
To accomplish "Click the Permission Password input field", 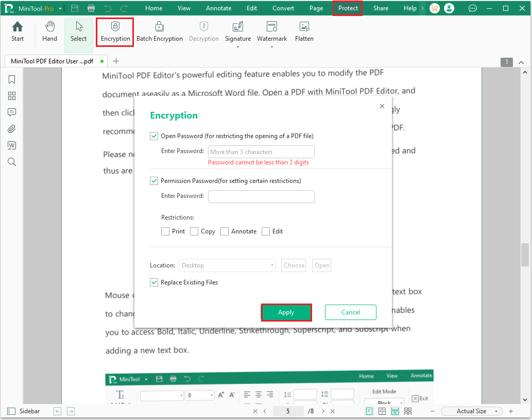I will 261,196.
